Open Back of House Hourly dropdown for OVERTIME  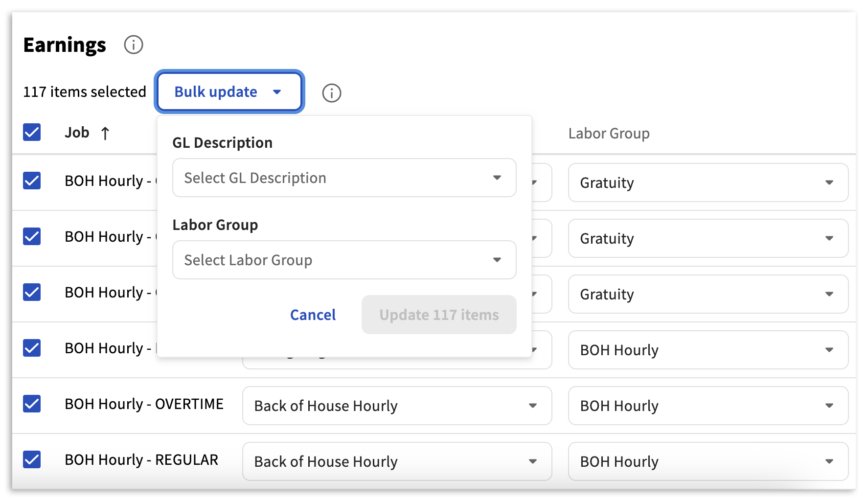(397, 406)
